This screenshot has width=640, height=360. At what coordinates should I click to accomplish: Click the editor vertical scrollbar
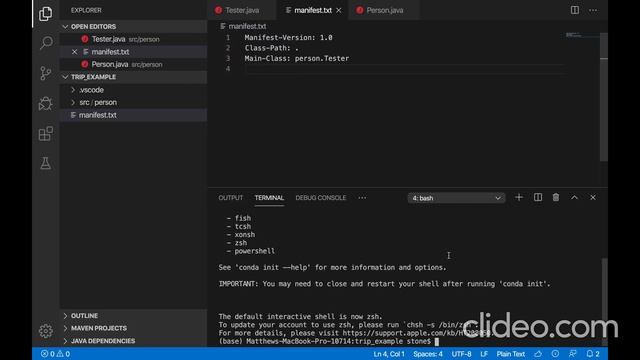604,97
